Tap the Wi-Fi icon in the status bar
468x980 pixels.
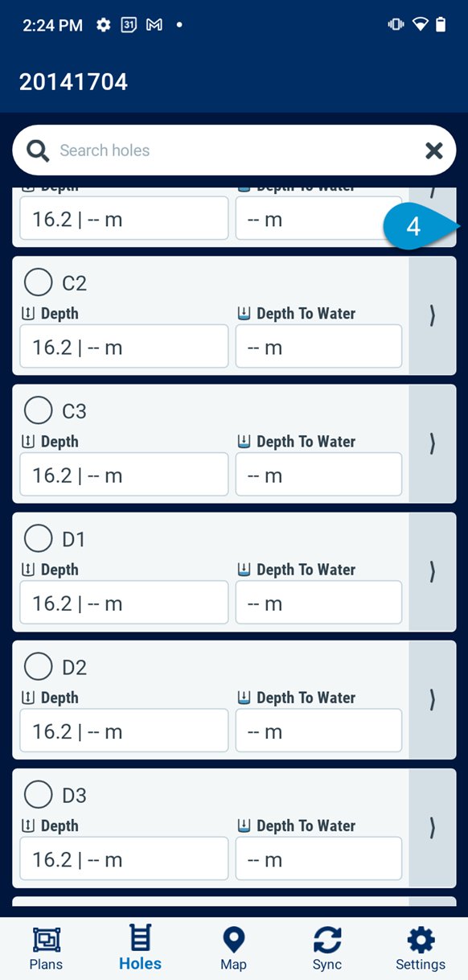point(419,24)
